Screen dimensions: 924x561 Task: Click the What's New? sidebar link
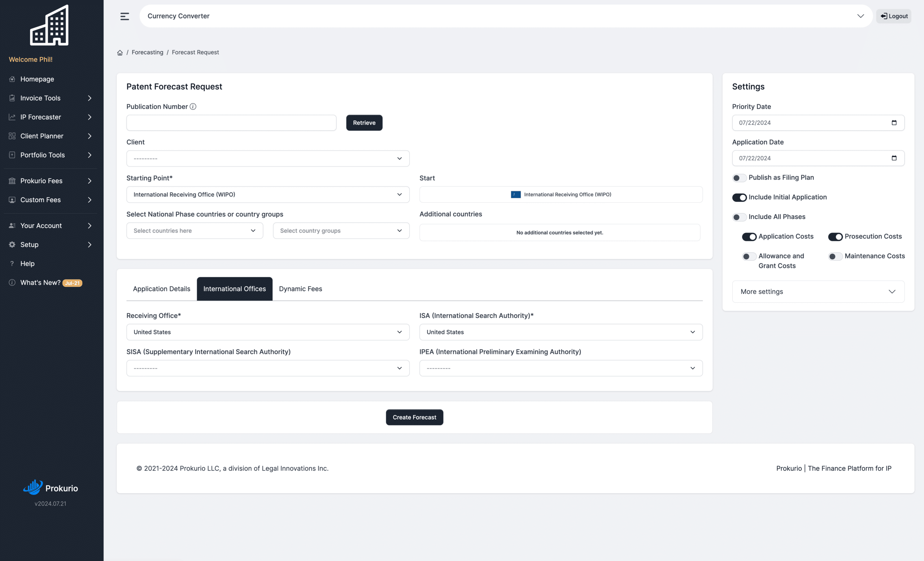40,282
